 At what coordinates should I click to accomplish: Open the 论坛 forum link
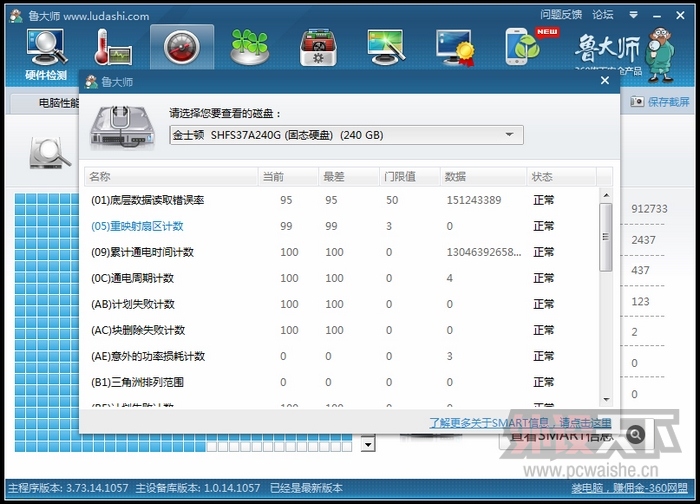pyautogui.click(x=603, y=15)
